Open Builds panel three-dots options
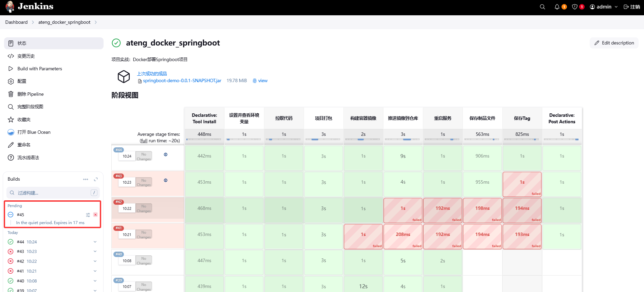Viewport: 644px width, 292px height. click(86, 179)
